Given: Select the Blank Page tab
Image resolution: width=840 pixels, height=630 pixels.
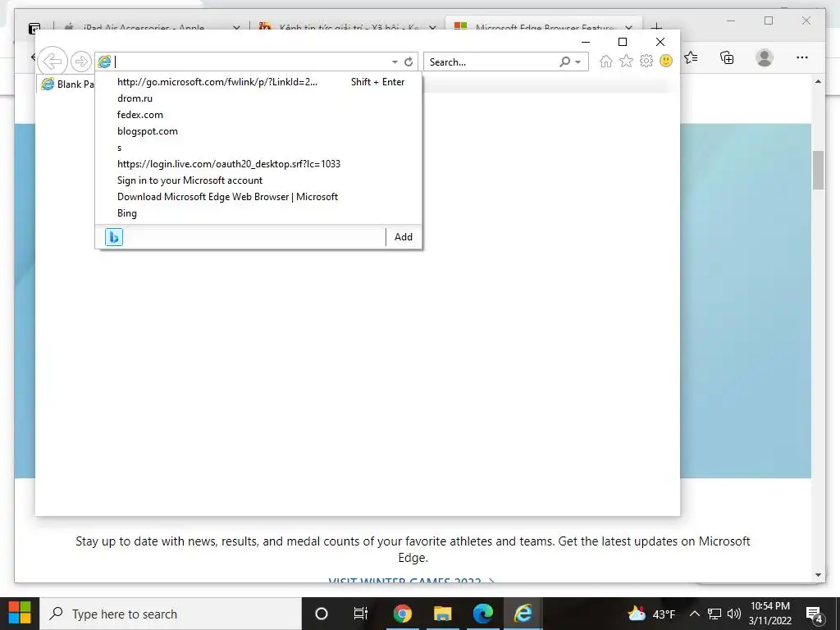Looking at the screenshot, I should 67,84.
